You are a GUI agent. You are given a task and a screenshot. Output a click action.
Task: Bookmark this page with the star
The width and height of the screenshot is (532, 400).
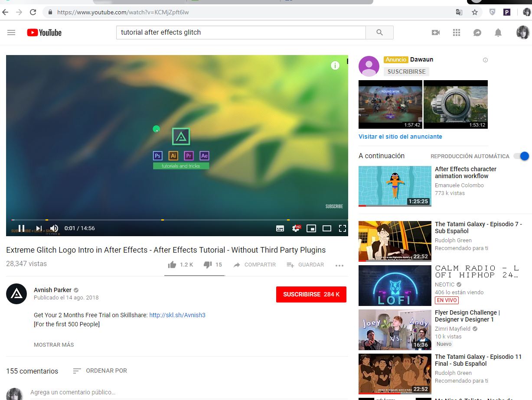[475, 12]
